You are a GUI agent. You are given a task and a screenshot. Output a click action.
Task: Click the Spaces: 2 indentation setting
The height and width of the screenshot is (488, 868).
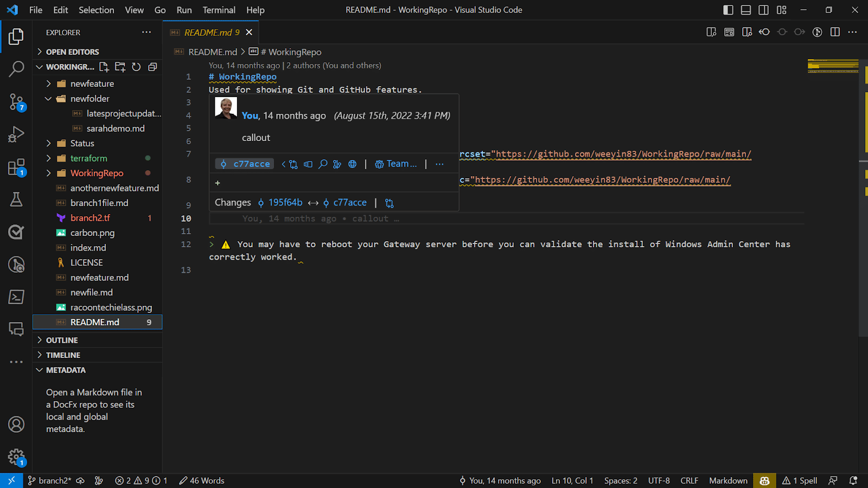(x=621, y=480)
